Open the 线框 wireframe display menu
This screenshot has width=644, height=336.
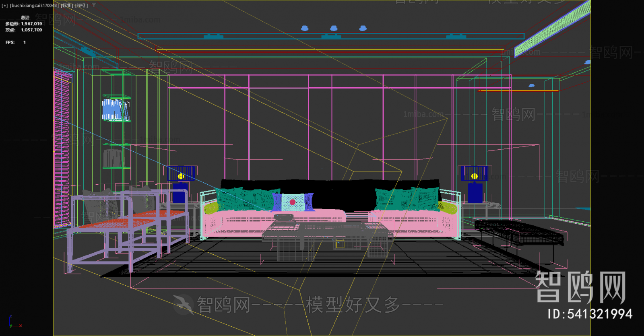point(81,6)
